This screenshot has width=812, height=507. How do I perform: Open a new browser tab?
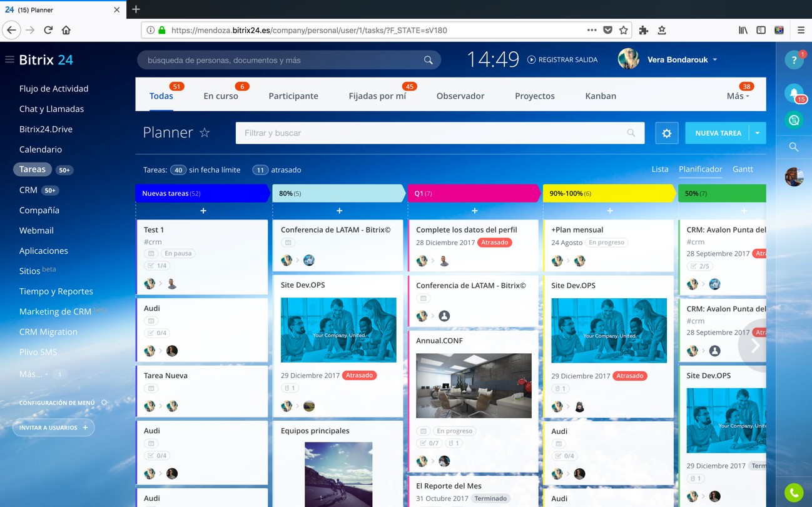tap(136, 9)
